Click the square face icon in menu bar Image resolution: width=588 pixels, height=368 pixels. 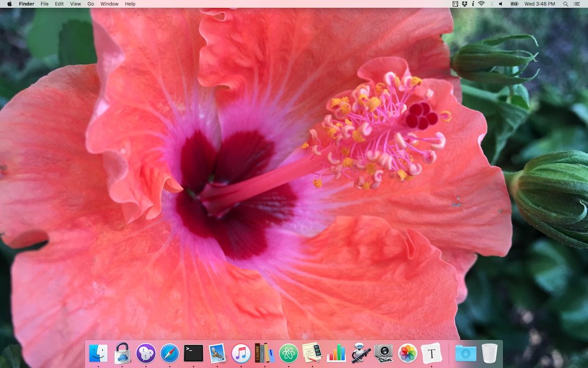click(455, 4)
